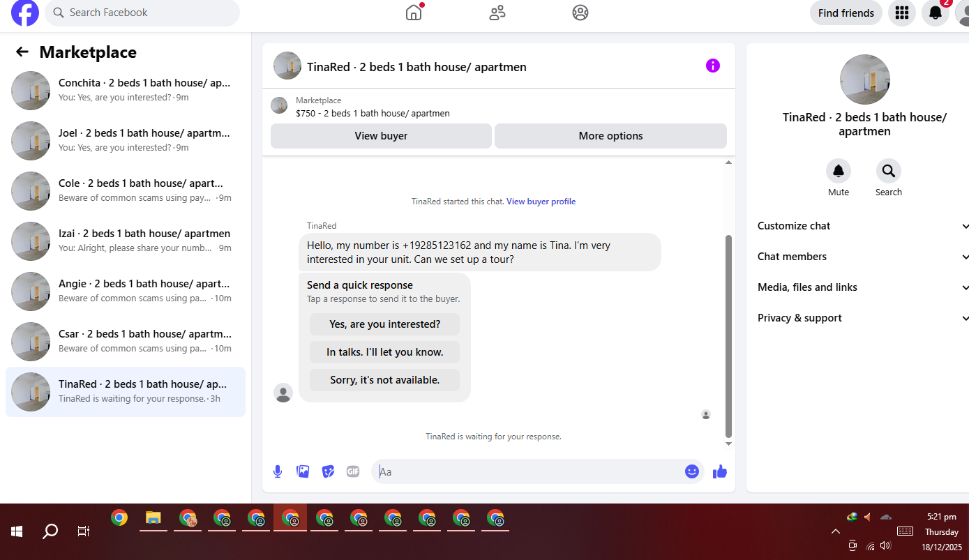The image size is (969, 560).
Task: Search in conversation using magnifier icon
Action: 889,171
